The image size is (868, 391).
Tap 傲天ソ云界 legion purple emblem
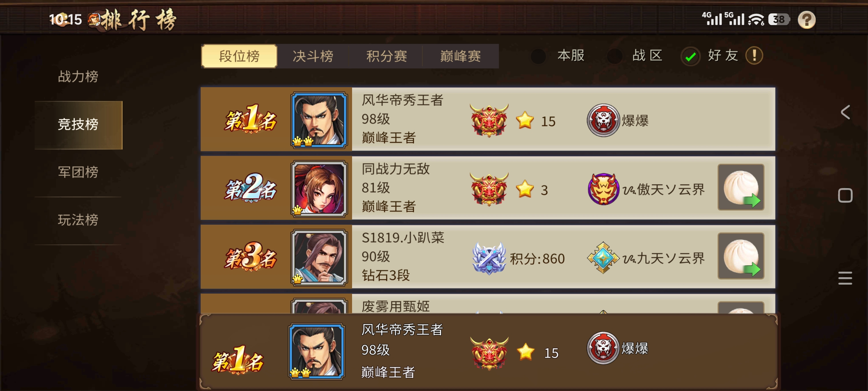(603, 189)
